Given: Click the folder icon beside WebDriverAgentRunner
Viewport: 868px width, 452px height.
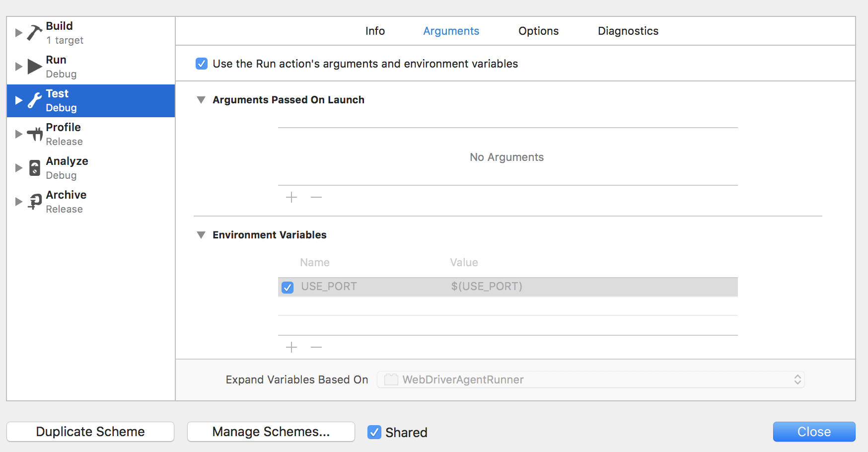Looking at the screenshot, I should 391,379.
